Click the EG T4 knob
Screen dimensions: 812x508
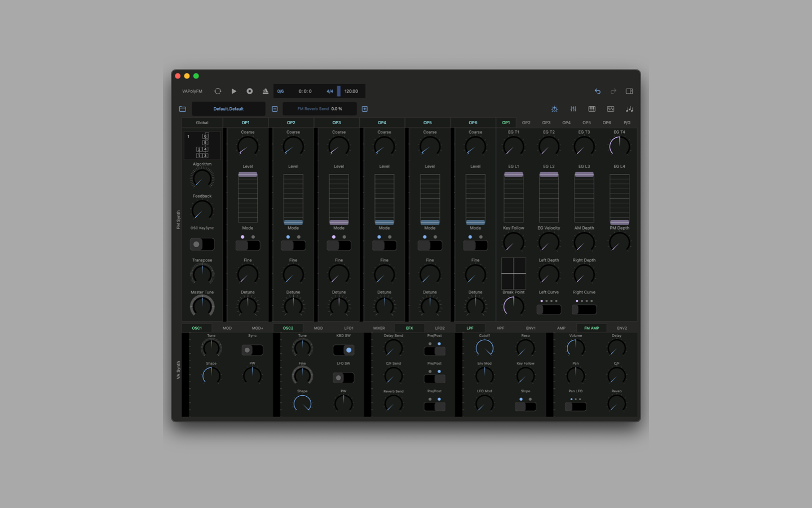pyautogui.click(x=619, y=146)
